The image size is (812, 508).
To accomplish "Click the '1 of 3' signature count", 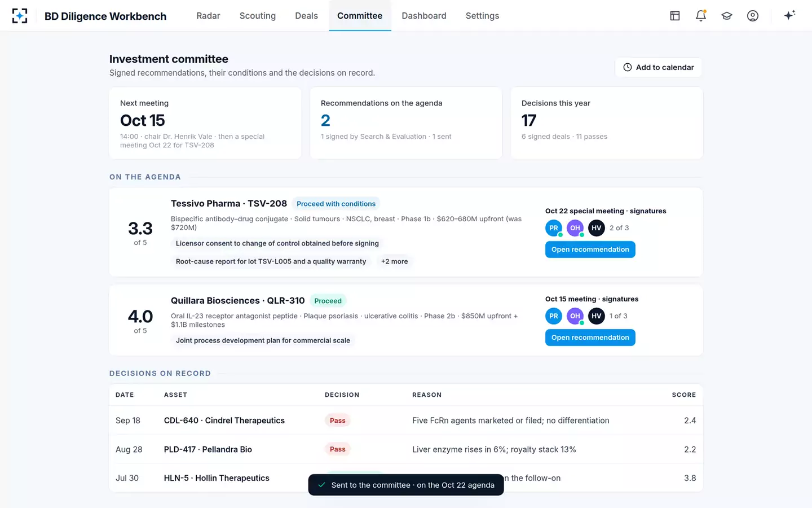I will point(618,316).
